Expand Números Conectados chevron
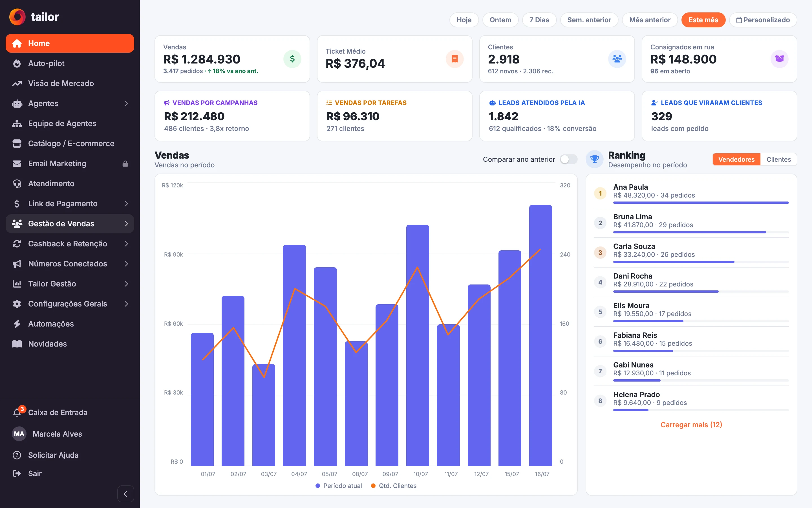 click(126, 264)
